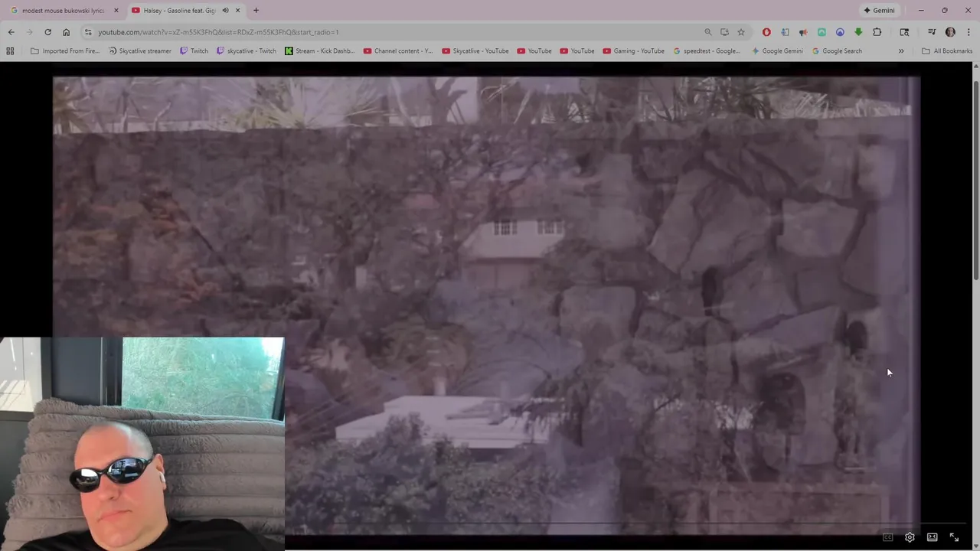Image resolution: width=980 pixels, height=551 pixels.
Task: Go to the browser home page
Action: (66, 32)
